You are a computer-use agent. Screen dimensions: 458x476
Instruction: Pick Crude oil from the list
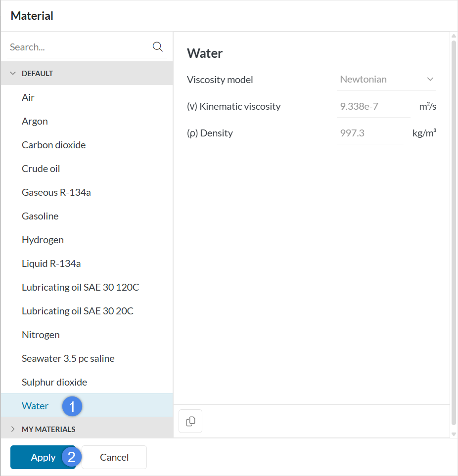(x=41, y=169)
